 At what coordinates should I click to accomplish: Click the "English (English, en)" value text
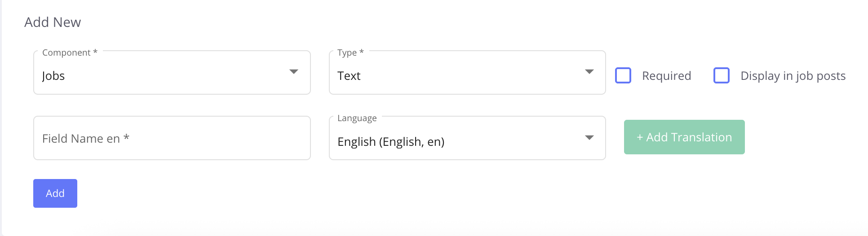coord(391,142)
